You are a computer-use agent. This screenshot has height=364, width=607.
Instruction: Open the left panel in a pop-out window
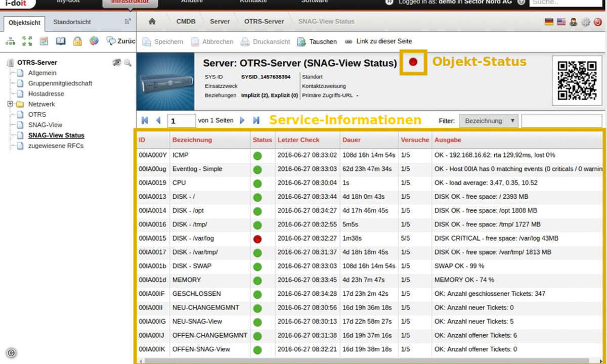click(x=127, y=22)
